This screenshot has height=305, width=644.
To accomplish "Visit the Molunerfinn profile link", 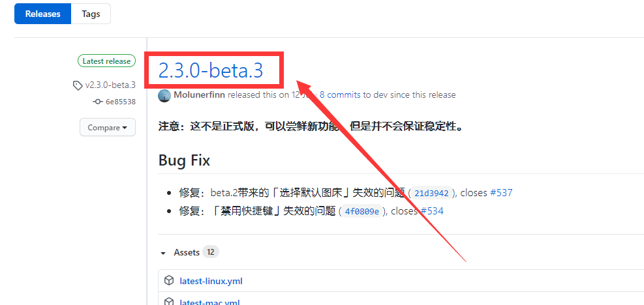I will tap(199, 95).
